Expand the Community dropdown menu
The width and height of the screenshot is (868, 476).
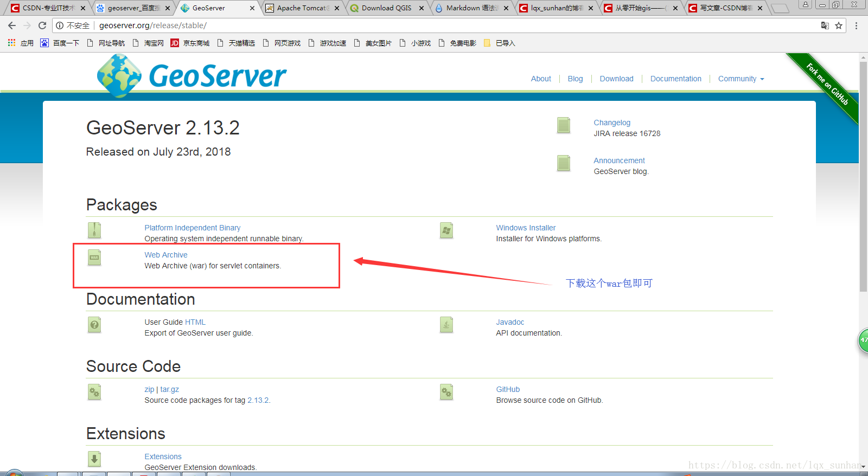741,79
